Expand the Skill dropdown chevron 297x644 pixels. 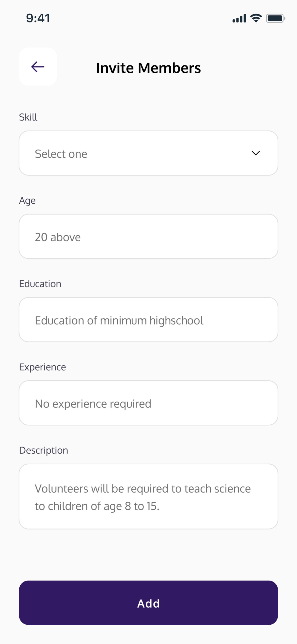click(x=256, y=153)
